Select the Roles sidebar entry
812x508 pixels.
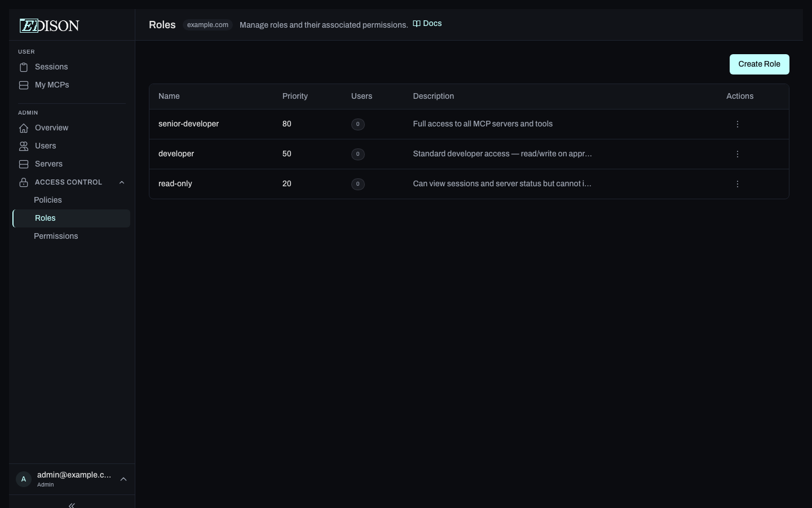(x=45, y=218)
